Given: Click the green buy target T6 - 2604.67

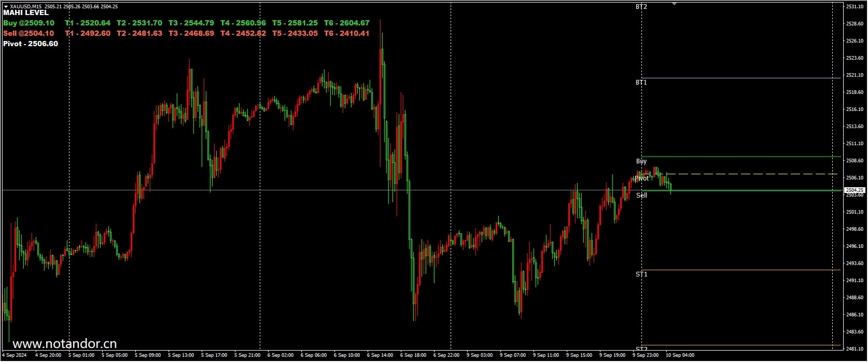Looking at the screenshot, I should click(x=347, y=23).
